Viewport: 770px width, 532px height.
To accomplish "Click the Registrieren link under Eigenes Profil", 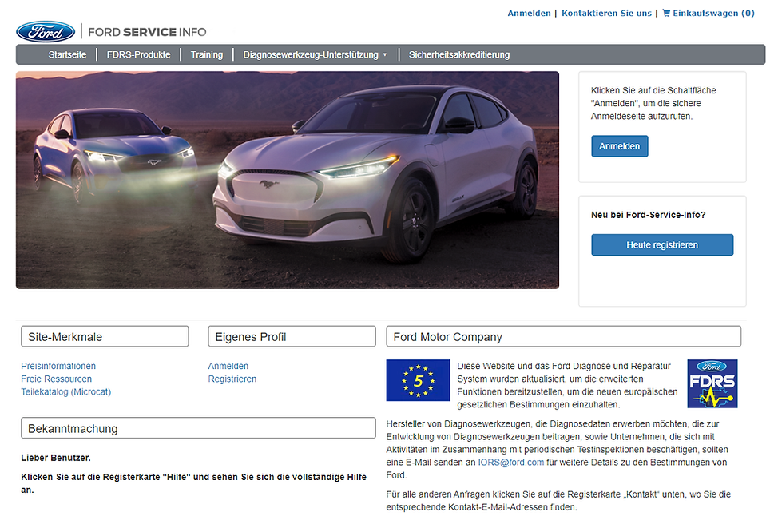I will [232, 379].
